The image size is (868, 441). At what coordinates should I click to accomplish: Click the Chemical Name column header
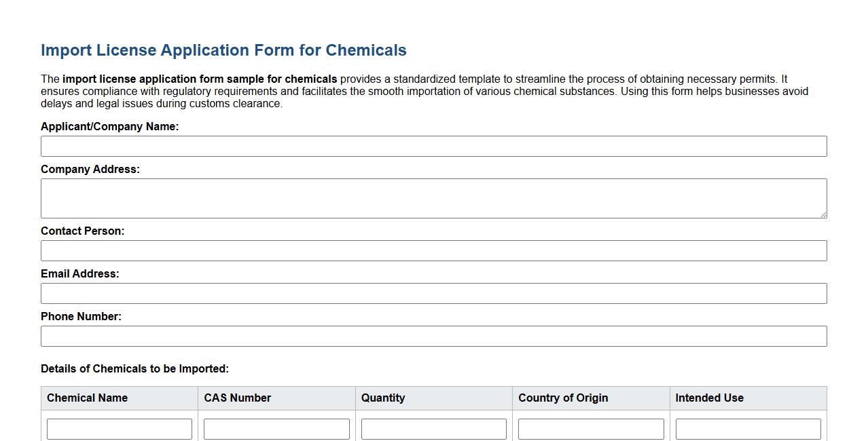coord(87,398)
